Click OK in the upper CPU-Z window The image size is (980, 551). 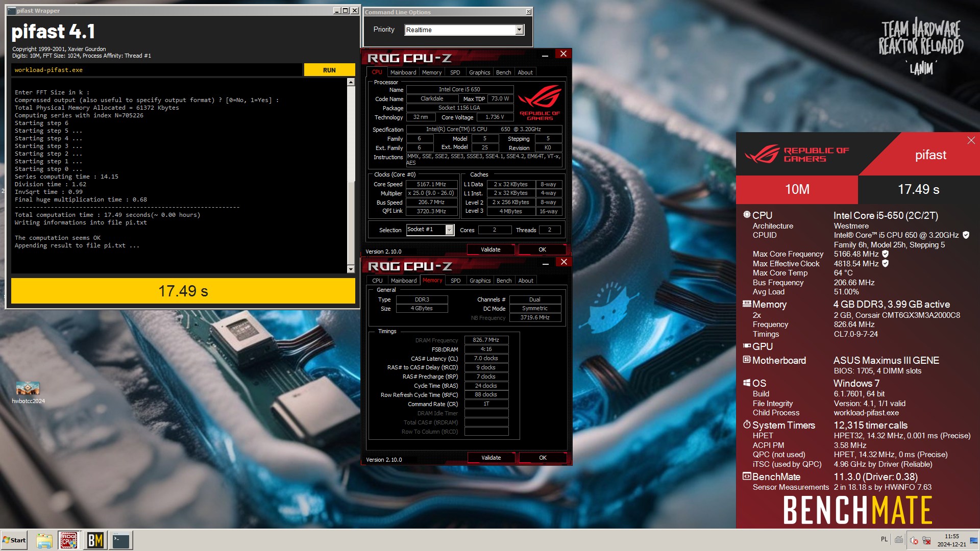coord(542,249)
